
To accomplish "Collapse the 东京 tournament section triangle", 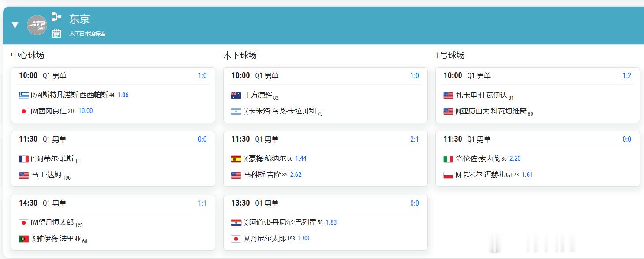I will [15, 25].
